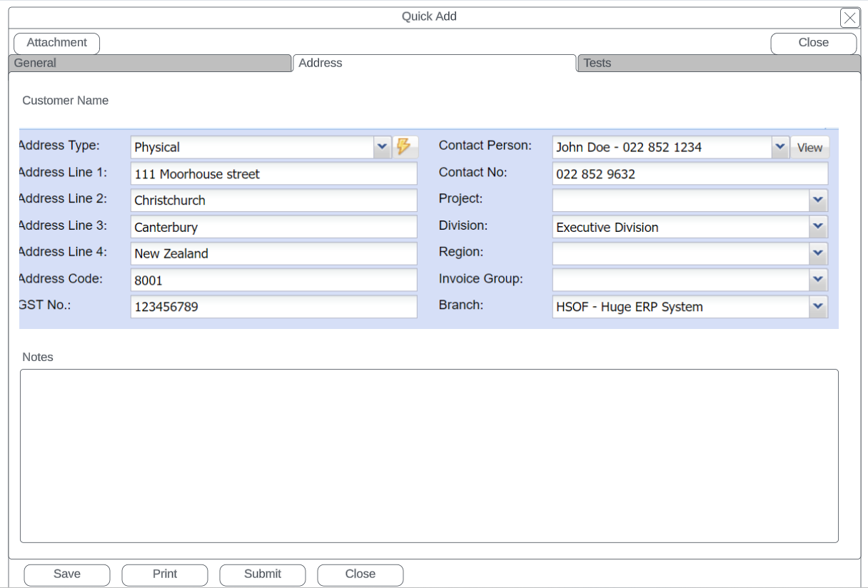
Task: Expand the Project dropdown list
Action: point(818,201)
